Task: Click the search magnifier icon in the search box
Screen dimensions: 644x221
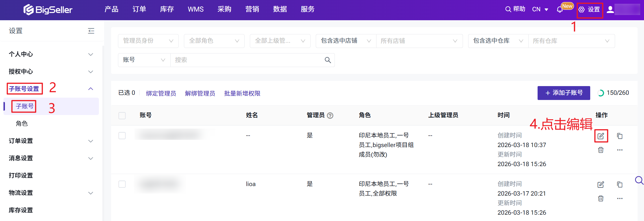Action: [328, 60]
